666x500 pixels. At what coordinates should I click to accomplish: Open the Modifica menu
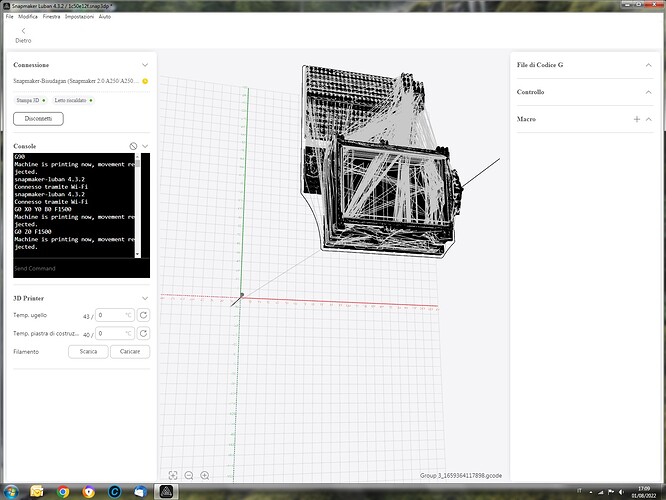point(28,17)
